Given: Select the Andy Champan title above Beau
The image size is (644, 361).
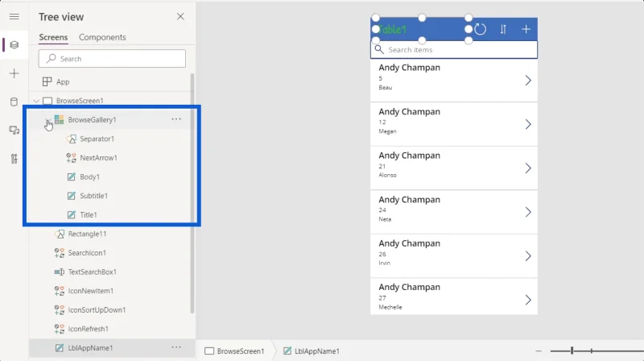Looking at the screenshot, I should tap(409, 68).
